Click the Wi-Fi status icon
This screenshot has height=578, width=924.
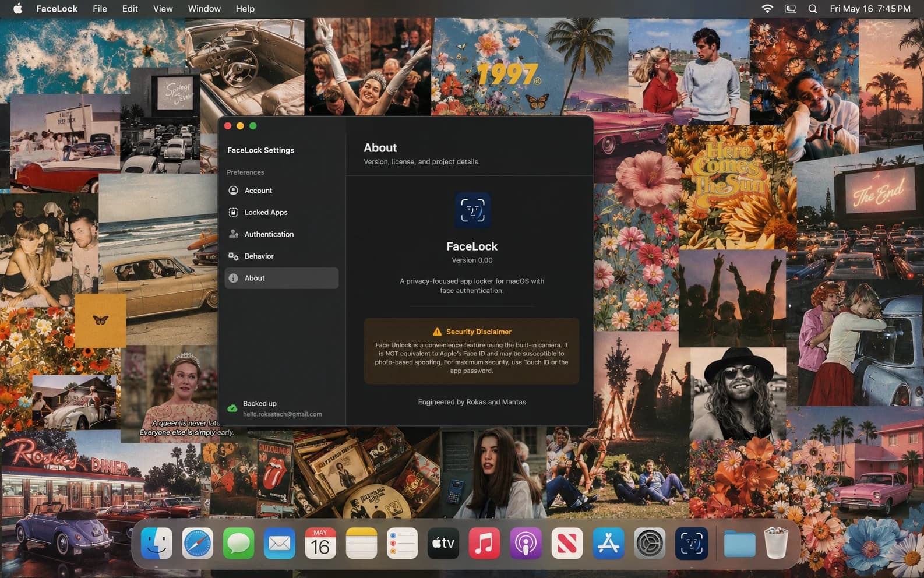(x=767, y=9)
